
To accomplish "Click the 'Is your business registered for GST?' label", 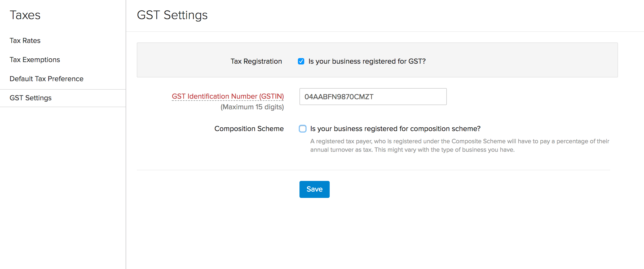I will coord(367,61).
